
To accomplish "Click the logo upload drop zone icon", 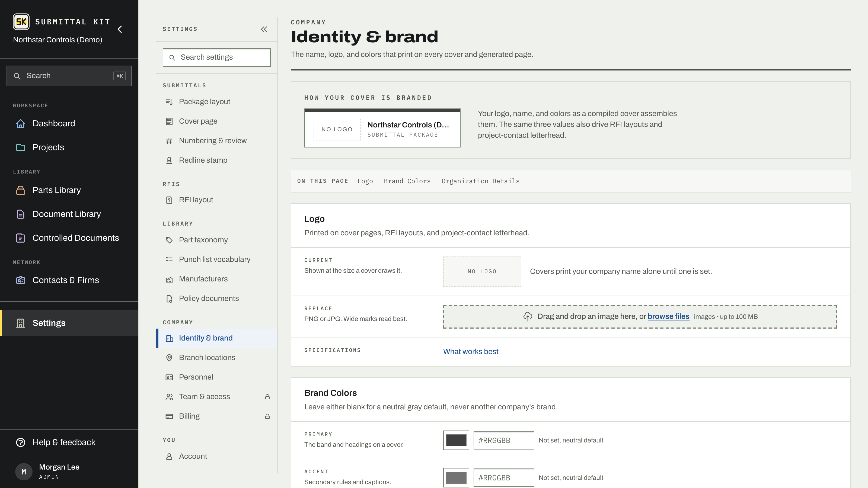I will (x=528, y=317).
